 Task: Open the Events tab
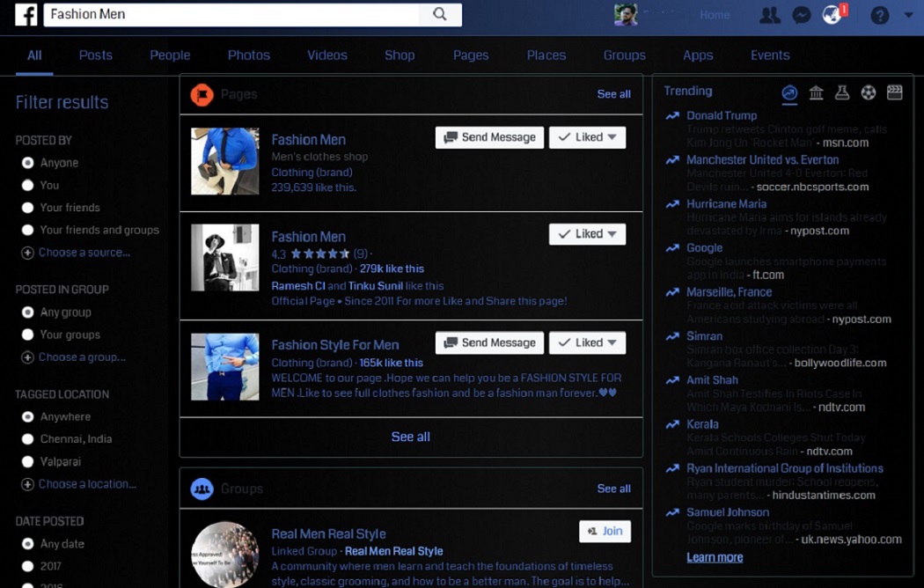pos(770,55)
